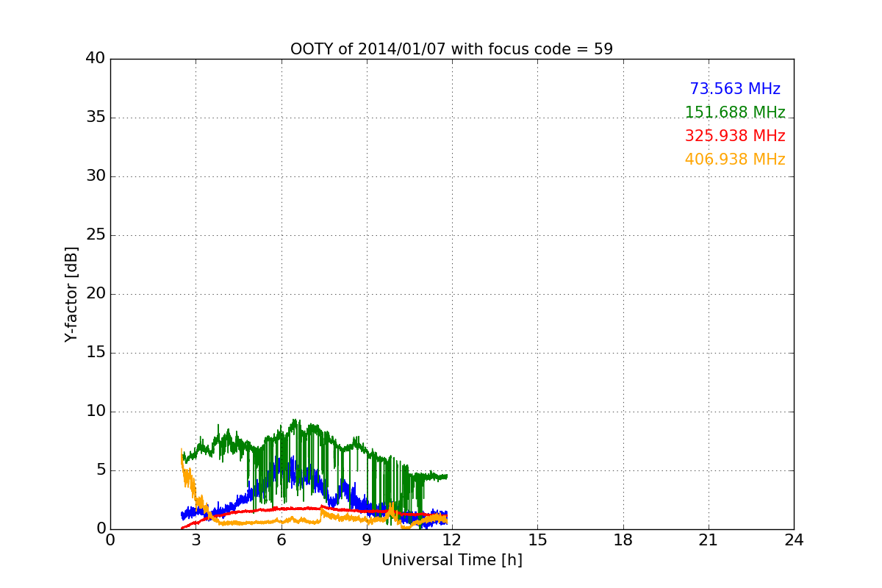This screenshot has height=588, width=882.
Task: Click the x-axis tick label 3
Action: pos(196,540)
